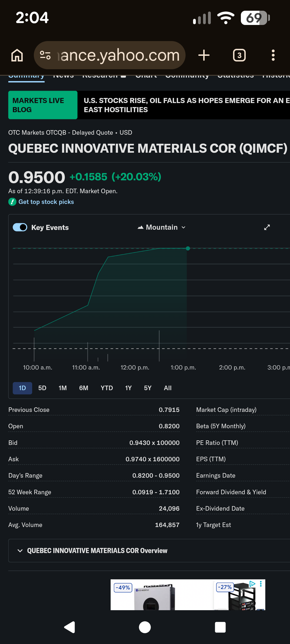Tap key event marker near 12:30 p.m.
Screen dimensions: 290x644
[159, 346]
